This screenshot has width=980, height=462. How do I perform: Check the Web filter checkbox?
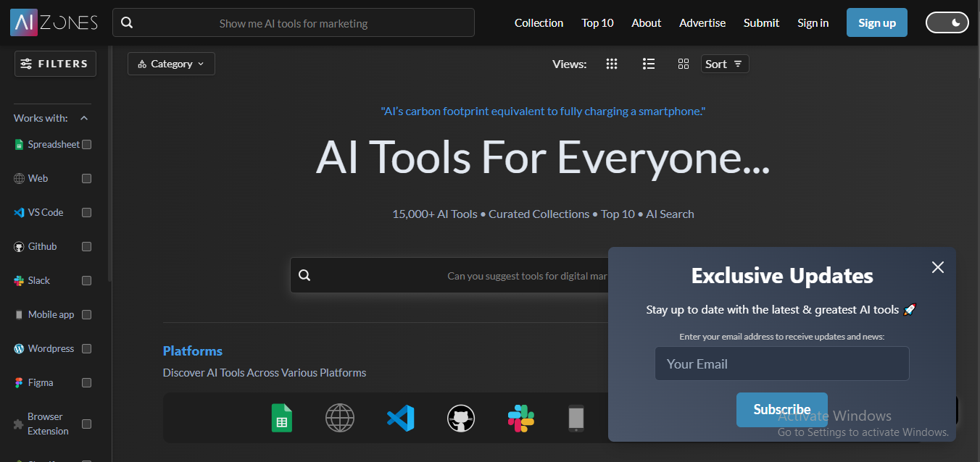[x=87, y=179]
